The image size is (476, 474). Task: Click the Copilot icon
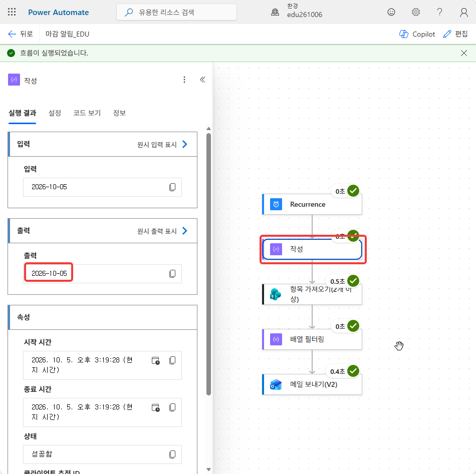point(404,34)
